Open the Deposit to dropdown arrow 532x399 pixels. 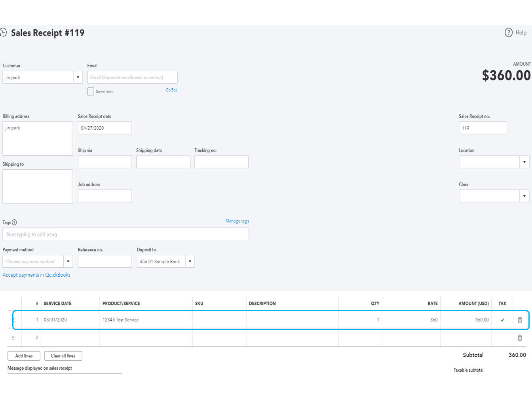coord(190,261)
